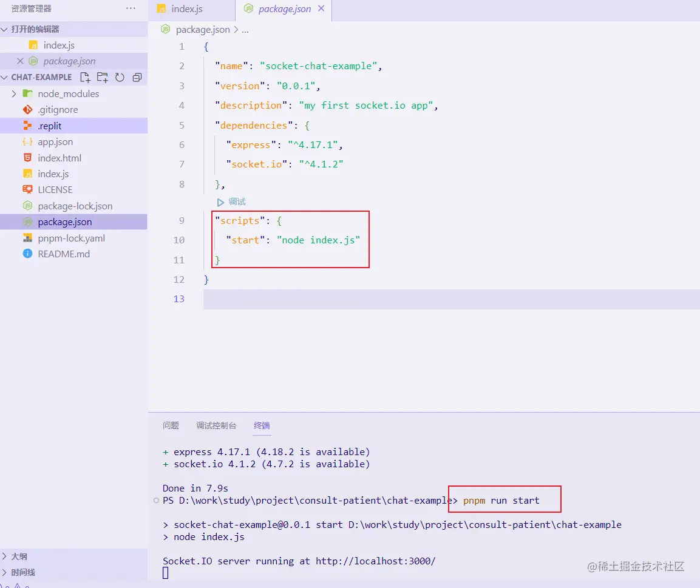Click New File icon in CHAT-EXAMPLE header
This screenshot has width=700, height=588.
[x=85, y=78]
